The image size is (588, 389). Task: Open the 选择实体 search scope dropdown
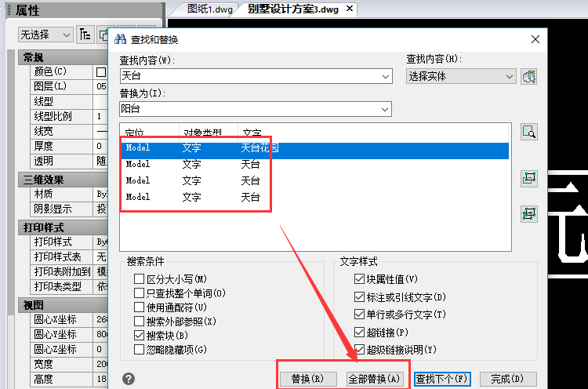[460, 77]
